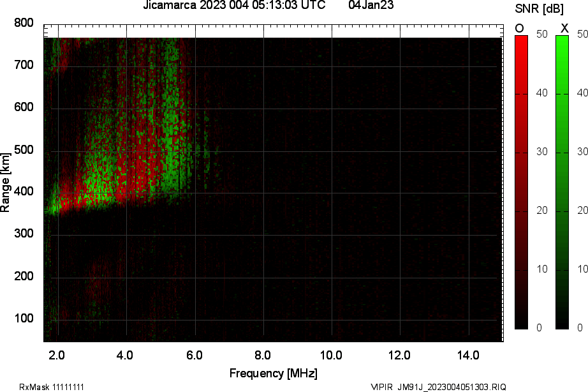
Task: Click the 8.0 tick on the frequency axis
Action: pos(263,355)
